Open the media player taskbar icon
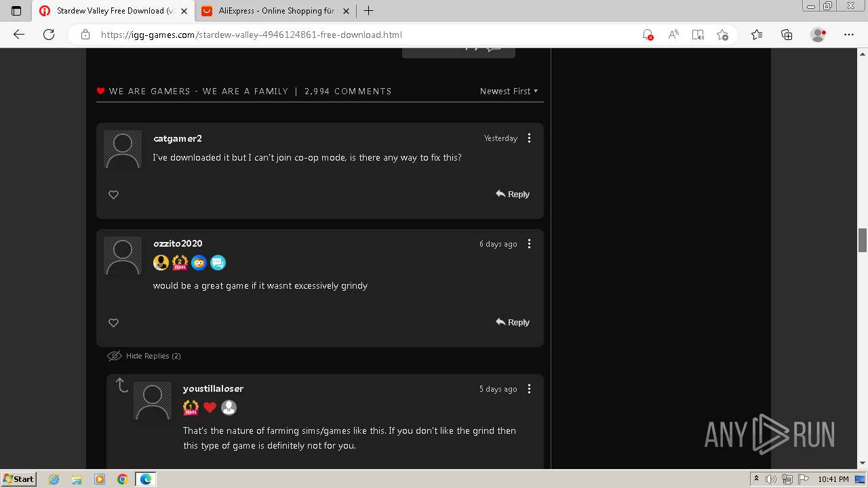 pyautogui.click(x=99, y=479)
